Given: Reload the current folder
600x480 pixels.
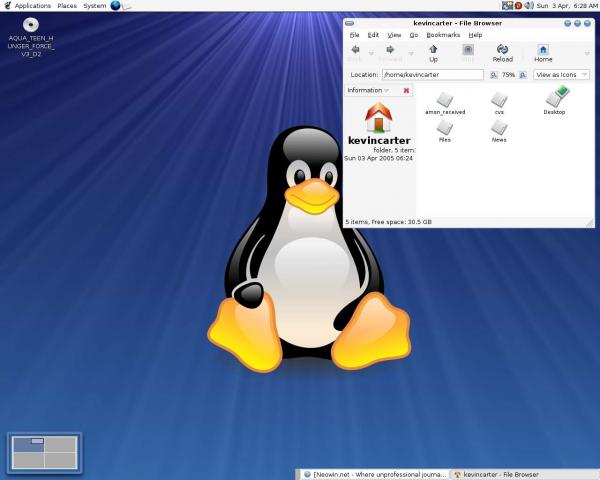Looking at the screenshot, I should [502, 52].
